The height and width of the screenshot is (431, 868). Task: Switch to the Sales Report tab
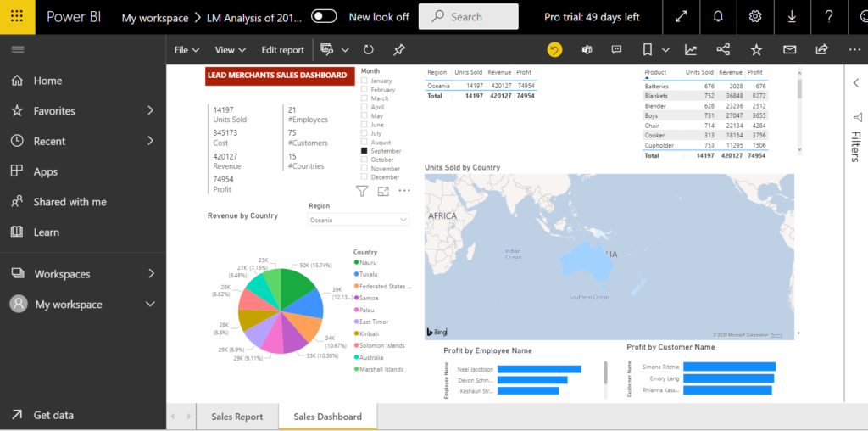tap(236, 417)
